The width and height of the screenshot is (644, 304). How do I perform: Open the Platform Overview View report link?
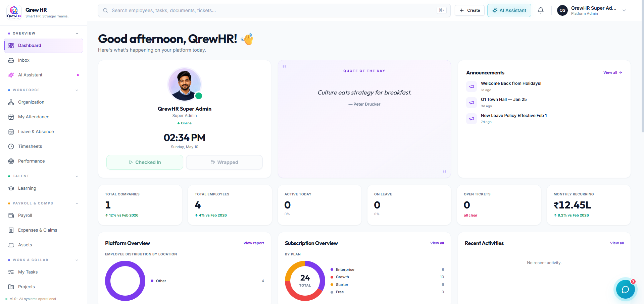(254, 243)
